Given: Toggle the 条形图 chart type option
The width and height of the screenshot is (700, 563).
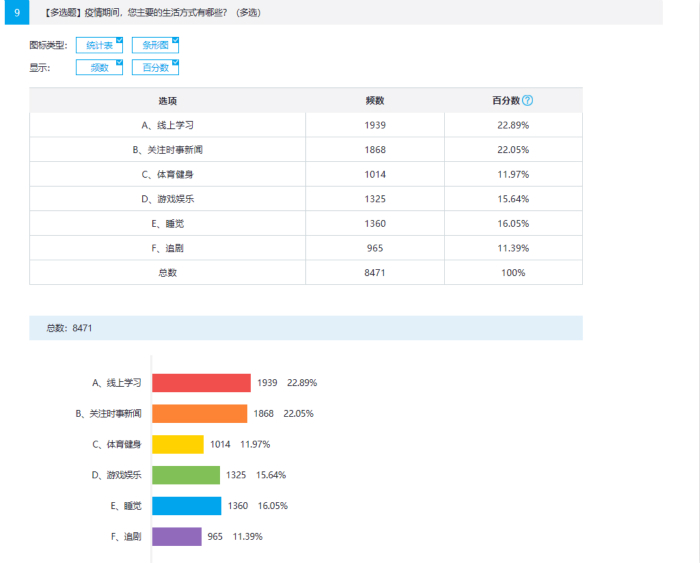Looking at the screenshot, I should click(x=155, y=46).
